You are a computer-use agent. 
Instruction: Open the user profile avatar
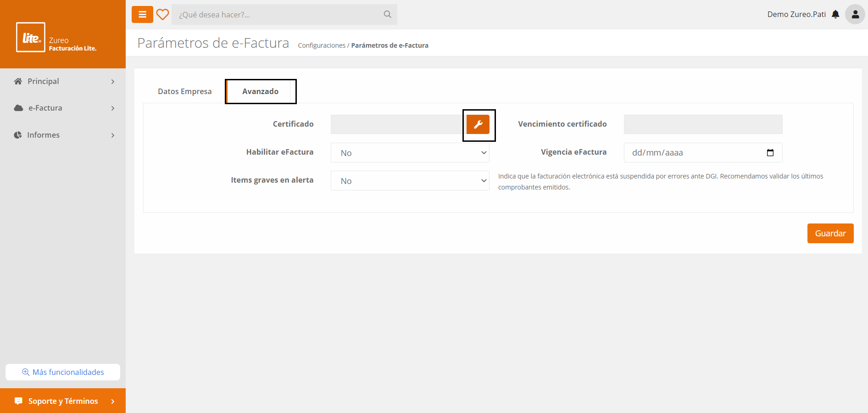click(855, 14)
